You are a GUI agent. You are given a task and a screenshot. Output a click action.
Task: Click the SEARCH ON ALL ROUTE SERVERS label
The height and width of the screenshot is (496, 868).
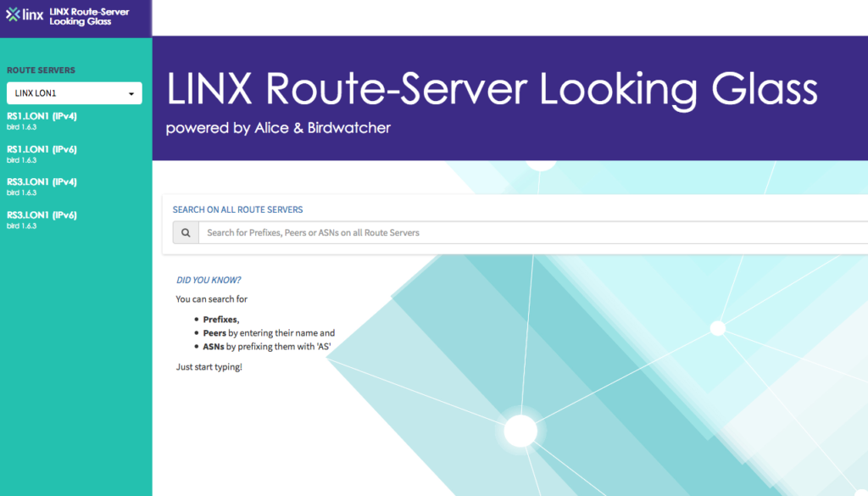[237, 209]
